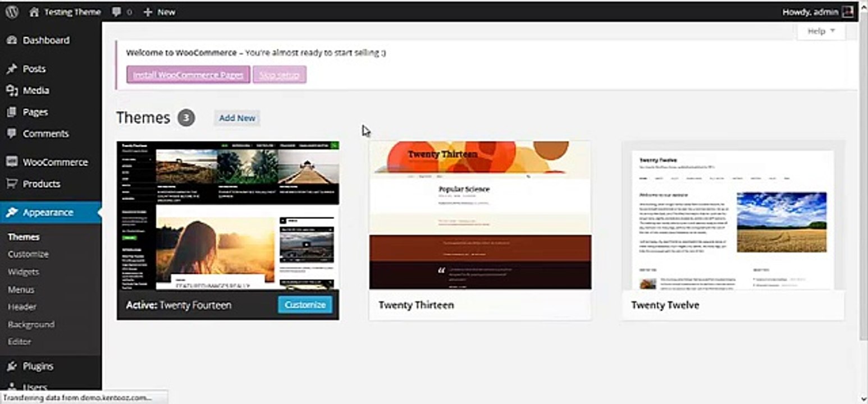Click the Comments bubble icon in sidebar
868x404 pixels.
coord(12,134)
